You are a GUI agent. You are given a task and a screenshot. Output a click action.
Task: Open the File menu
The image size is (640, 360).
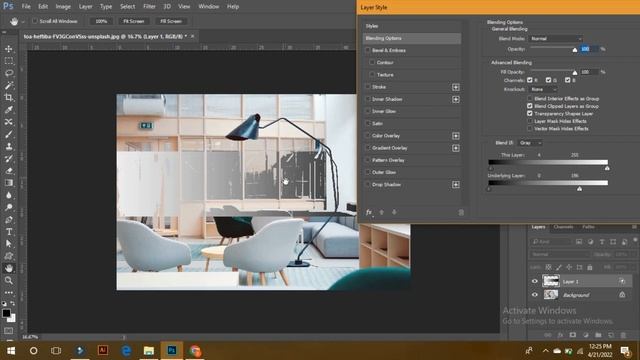coord(26,7)
